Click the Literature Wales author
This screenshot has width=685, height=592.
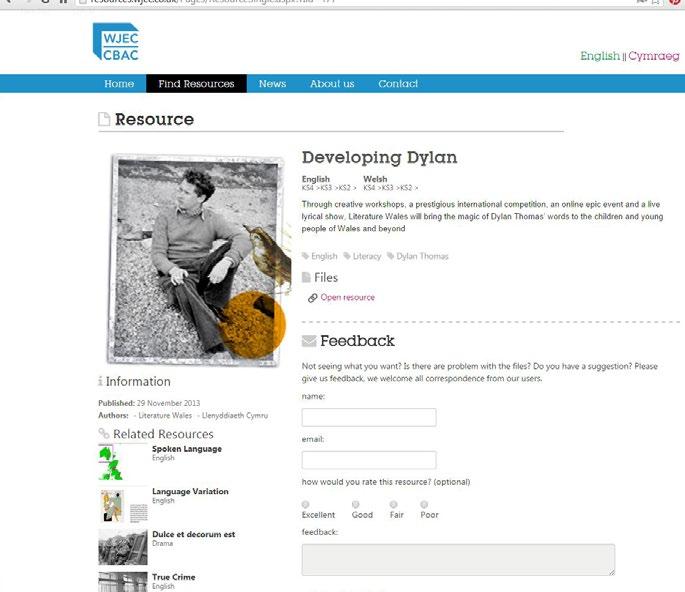tap(165, 415)
